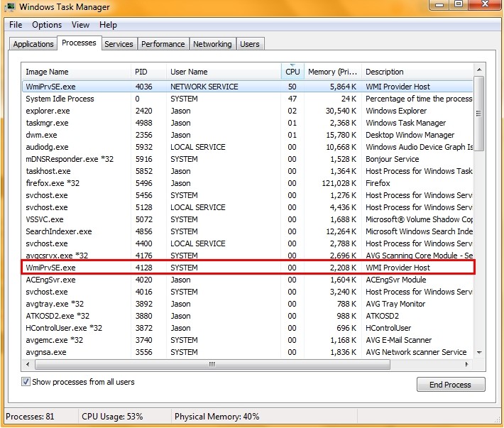Open the Help menu
The height and width of the screenshot is (428, 504).
108,25
